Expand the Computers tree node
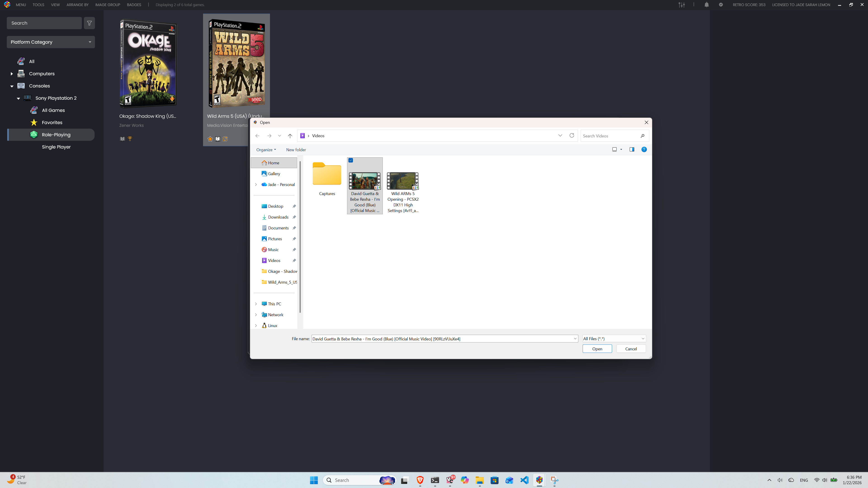The height and width of the screenshot is (488, 868). point(12,74)
